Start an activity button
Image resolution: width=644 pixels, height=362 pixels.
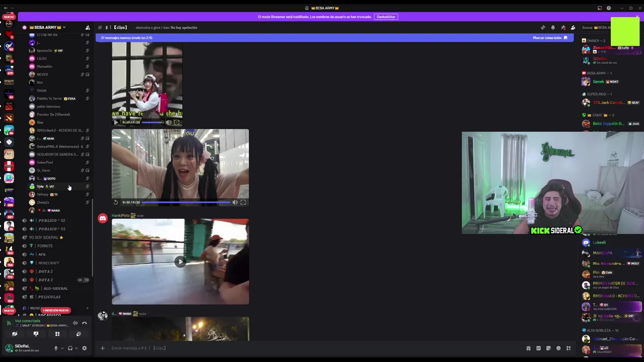(57, 334)
